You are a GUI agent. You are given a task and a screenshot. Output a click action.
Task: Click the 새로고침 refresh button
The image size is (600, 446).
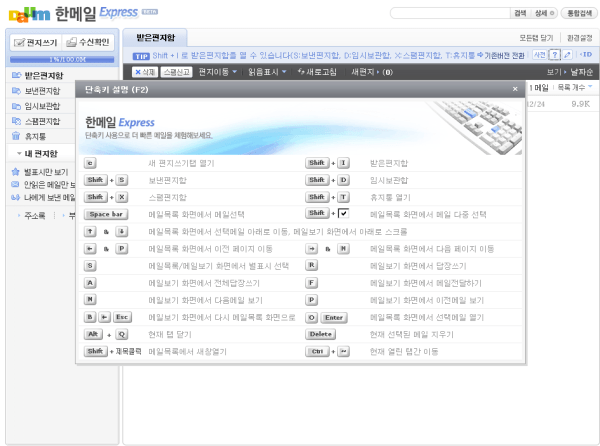pyautogui.click(x=317, y=72)
